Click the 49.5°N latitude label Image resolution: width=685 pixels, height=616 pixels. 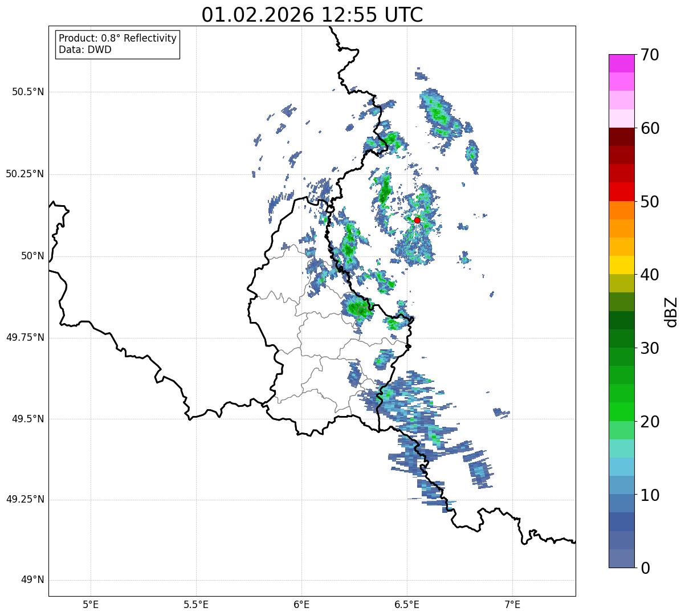point(28,419)
